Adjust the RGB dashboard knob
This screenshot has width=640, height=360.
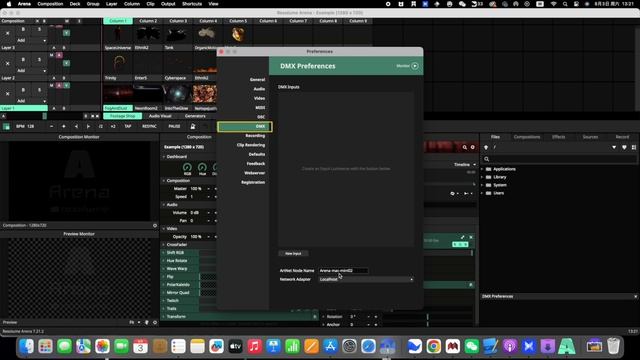point(187,167)
